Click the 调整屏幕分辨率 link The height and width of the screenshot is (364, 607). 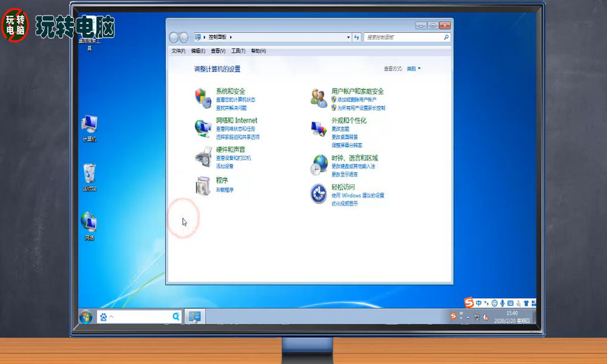click(347, 145)
